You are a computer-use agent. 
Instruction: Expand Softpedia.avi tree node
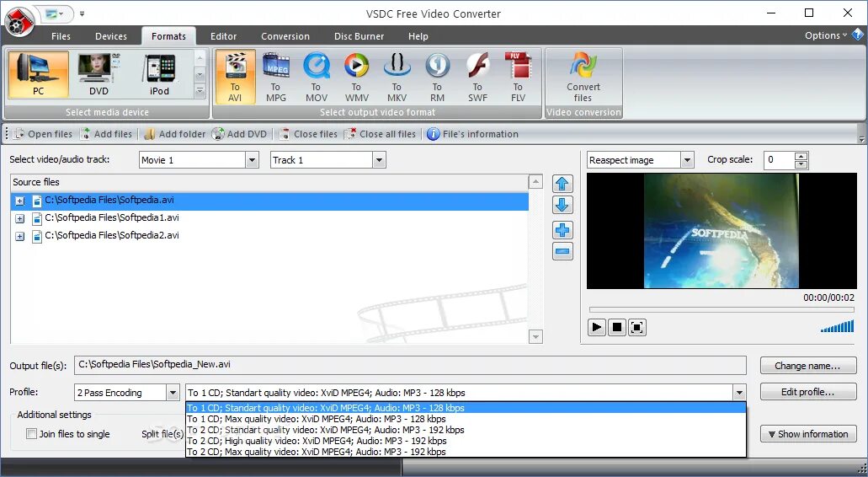(x=20, y=201)
